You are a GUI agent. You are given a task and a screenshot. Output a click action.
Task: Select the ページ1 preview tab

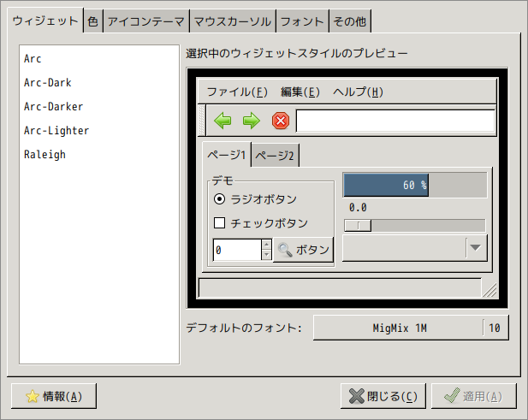click(227, 155)
